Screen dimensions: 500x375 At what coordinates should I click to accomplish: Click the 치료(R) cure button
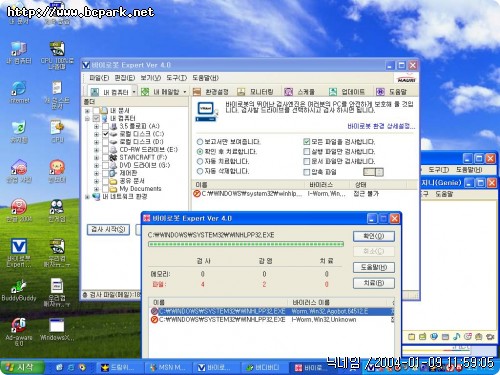coord(374,283)
